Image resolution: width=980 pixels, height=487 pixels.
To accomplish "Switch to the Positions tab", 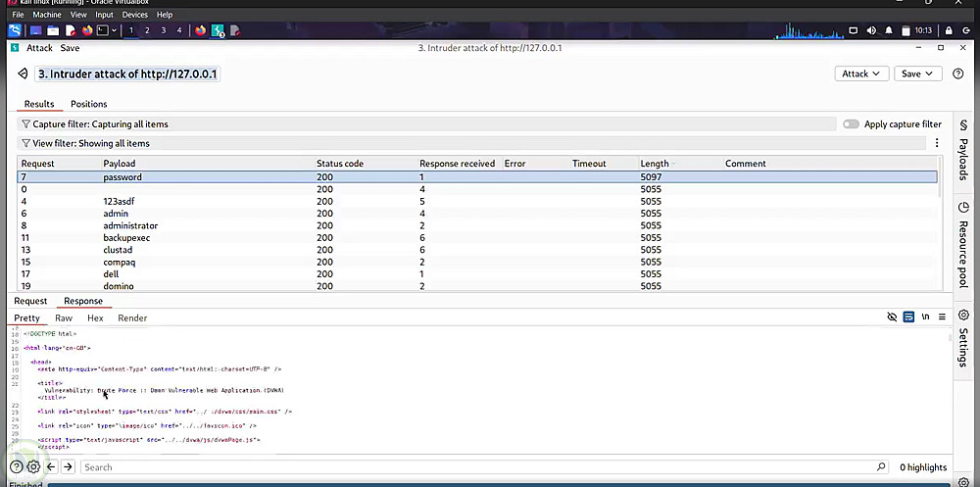I will click(89, 104).
